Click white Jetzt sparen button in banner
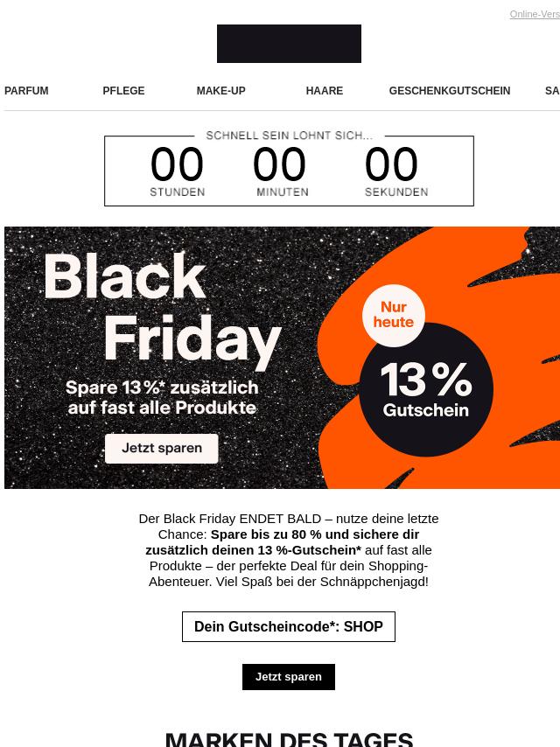The height and width of the screenshot is (747, 560). click(162, 449)
